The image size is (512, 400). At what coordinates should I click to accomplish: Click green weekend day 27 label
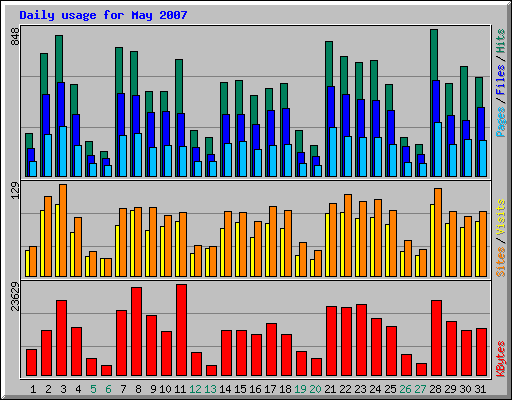(420, 389)
